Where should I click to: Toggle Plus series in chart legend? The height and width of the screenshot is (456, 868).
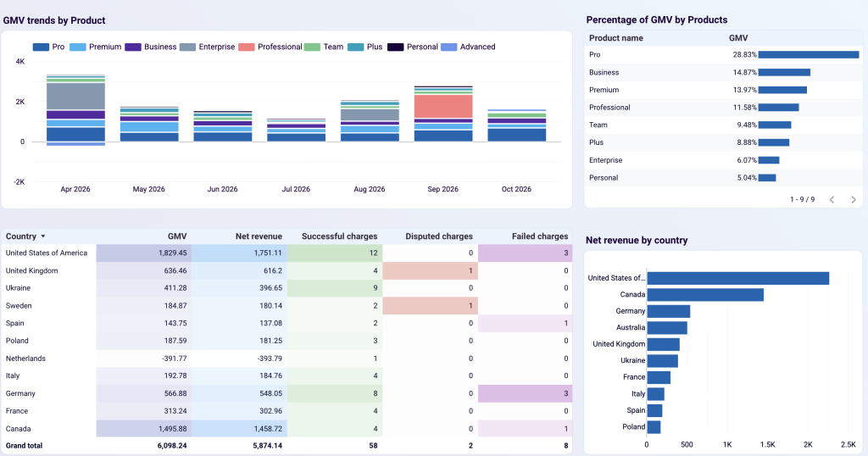coord(364,47)
